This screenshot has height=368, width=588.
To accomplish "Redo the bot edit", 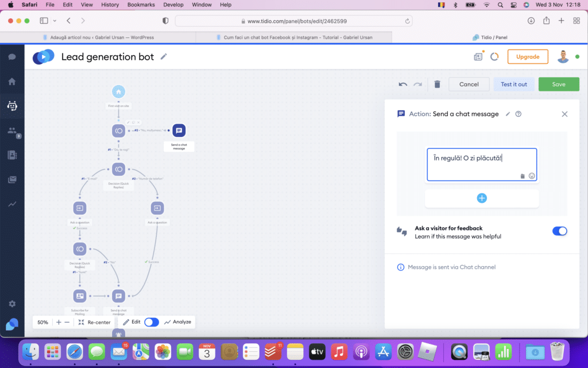I will (418, 85).
